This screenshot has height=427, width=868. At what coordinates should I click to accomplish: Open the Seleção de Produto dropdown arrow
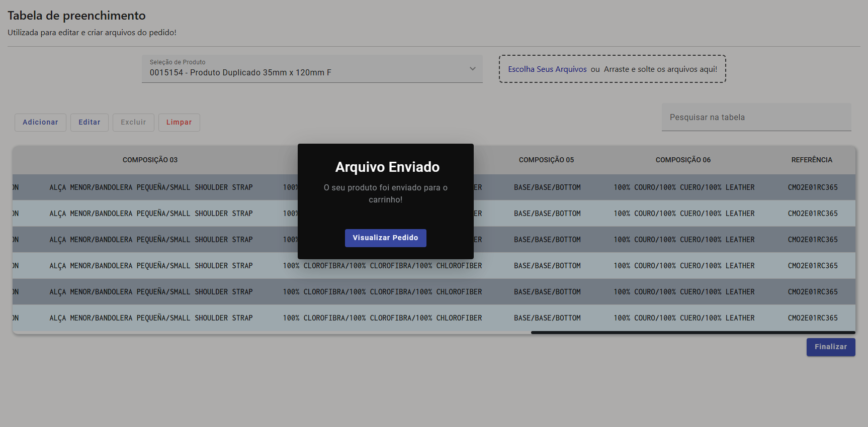[472, 69]
